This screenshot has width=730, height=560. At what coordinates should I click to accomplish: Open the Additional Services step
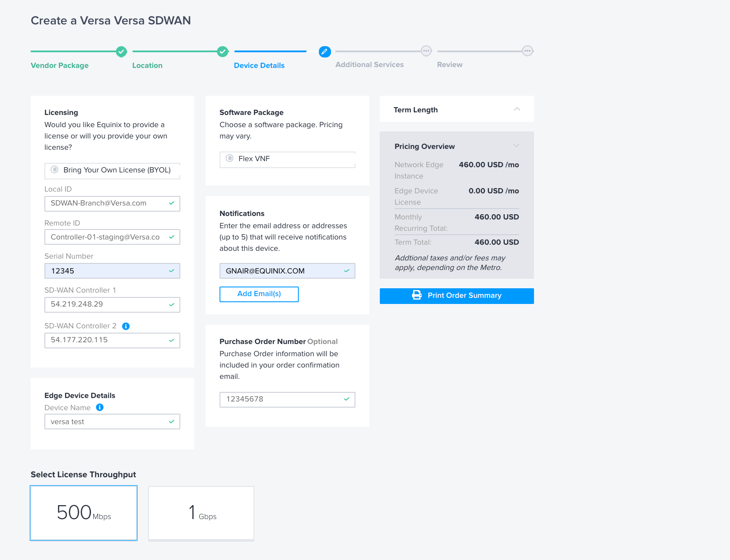[x=369, y=64]
